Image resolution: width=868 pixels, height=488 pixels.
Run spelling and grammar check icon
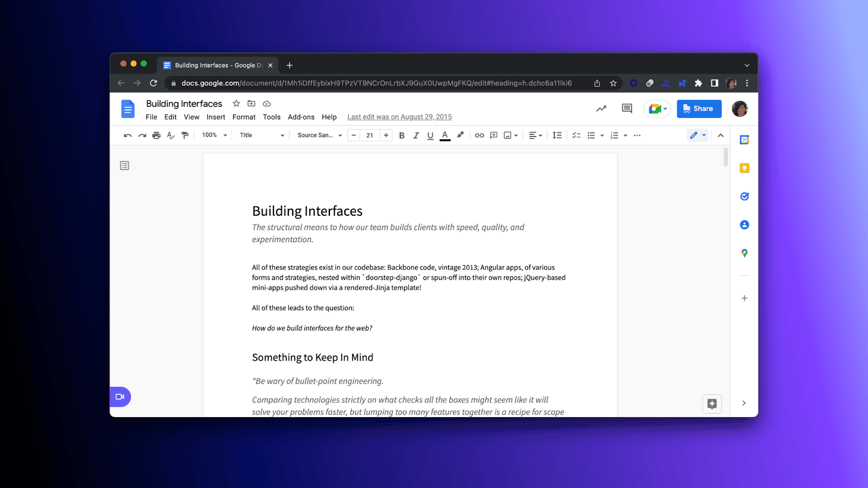coord(170,135)
